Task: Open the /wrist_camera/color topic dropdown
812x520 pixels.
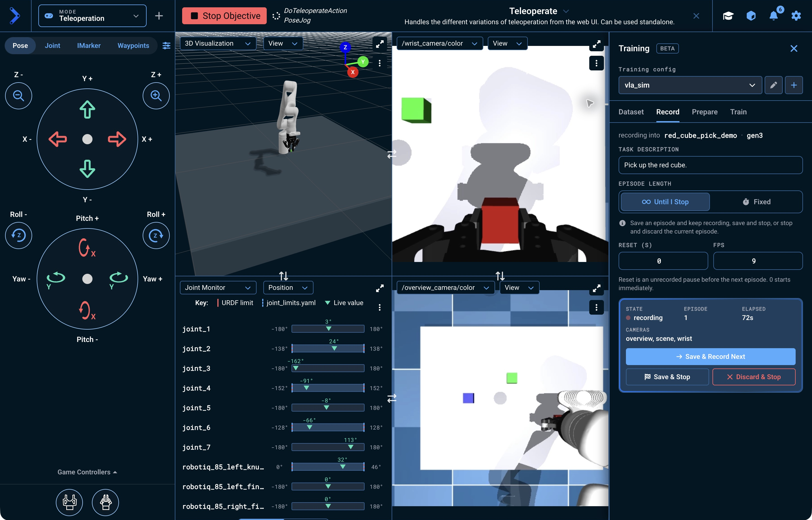Action: pos(439,43)
